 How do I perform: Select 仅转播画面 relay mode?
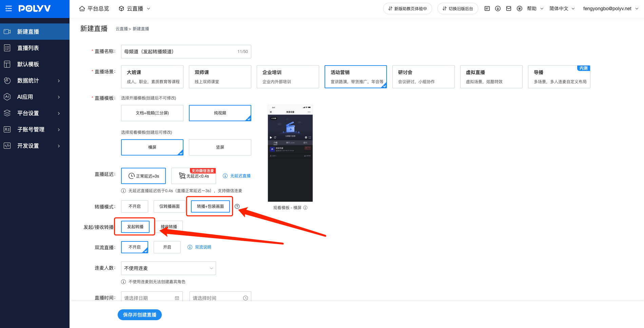170,206
